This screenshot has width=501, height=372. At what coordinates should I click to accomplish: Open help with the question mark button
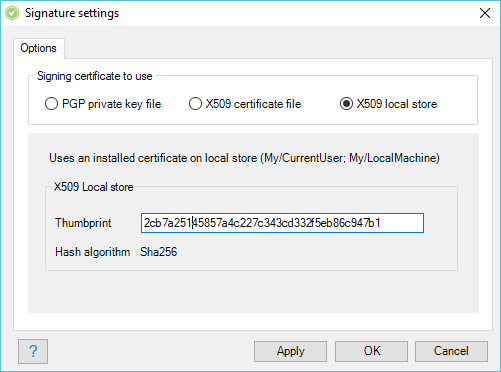(33, 351)
